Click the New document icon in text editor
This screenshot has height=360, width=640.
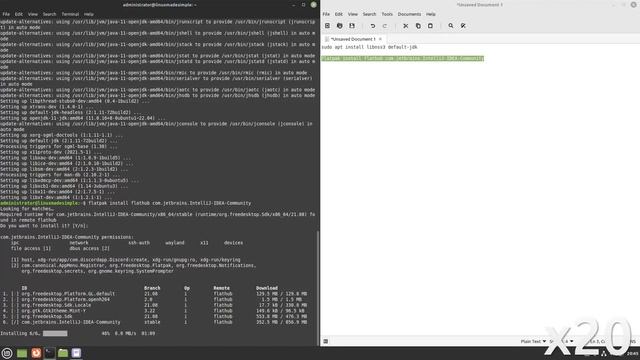pos(327,26)
